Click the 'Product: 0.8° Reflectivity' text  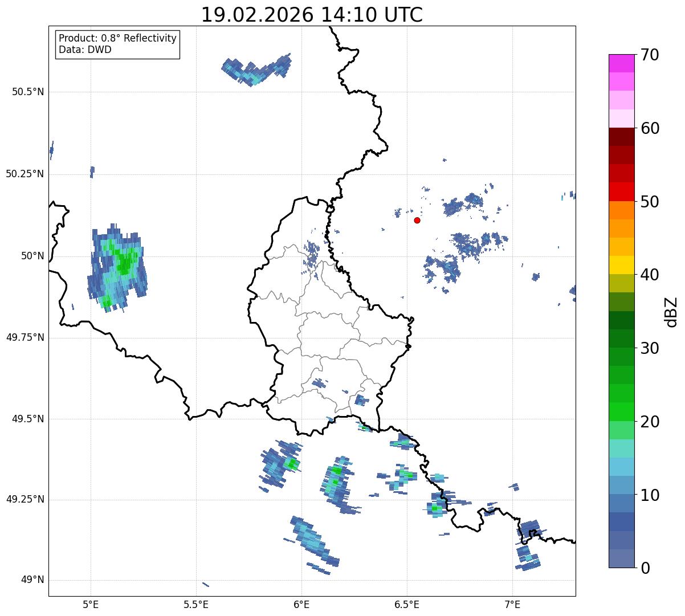pos(118,38)
